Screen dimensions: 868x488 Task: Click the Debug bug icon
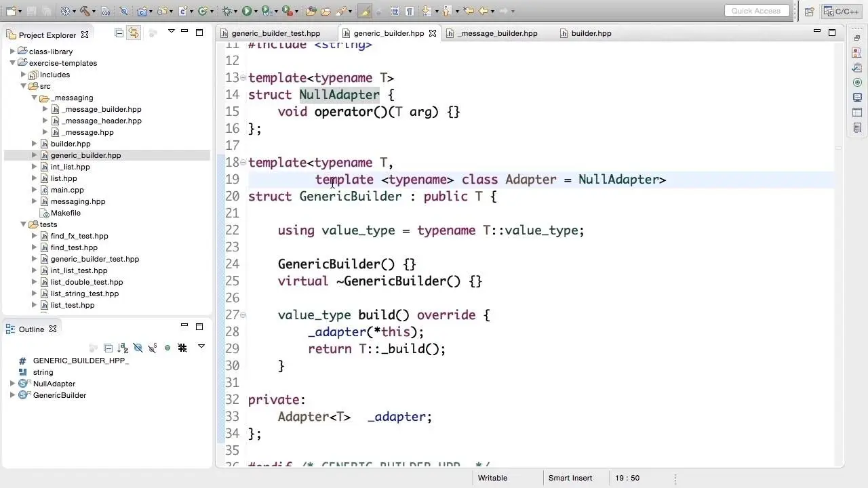(227, 11)
